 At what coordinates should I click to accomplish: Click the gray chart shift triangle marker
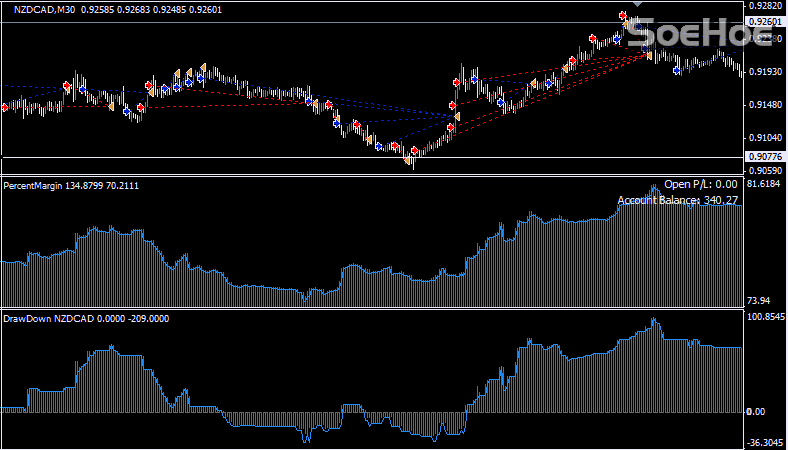pyautogui.click(x=639, y=5)
